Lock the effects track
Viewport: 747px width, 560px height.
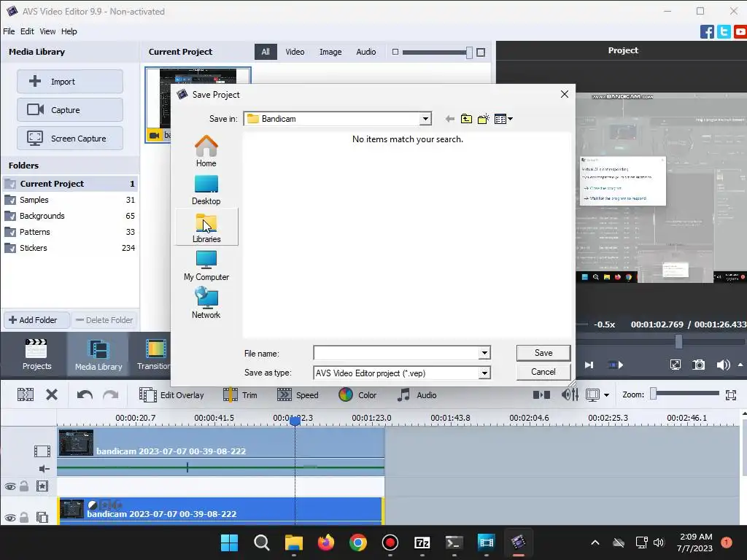click(x=24, y=486)
